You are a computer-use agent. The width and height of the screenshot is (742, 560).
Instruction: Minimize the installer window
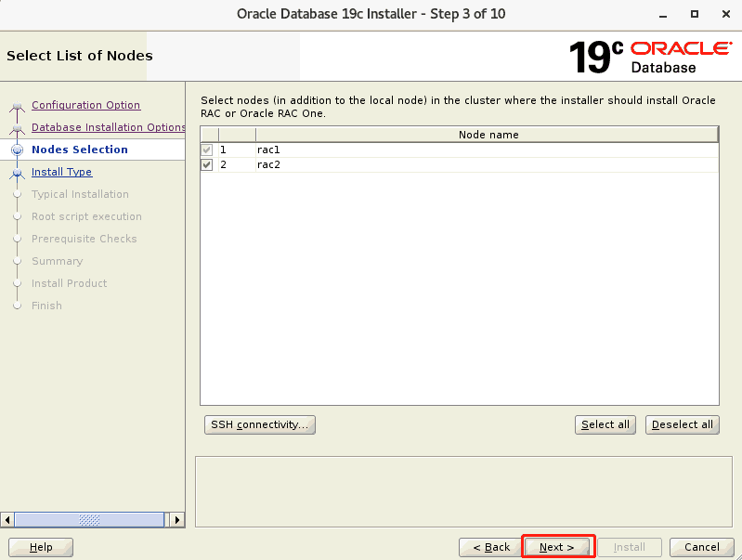663,14
